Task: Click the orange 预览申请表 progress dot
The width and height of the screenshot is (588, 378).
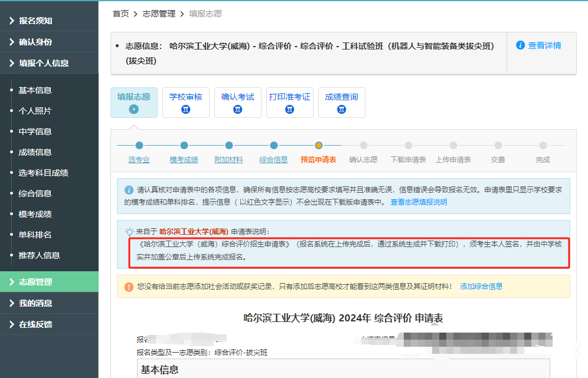Action: tap(319, 145)
